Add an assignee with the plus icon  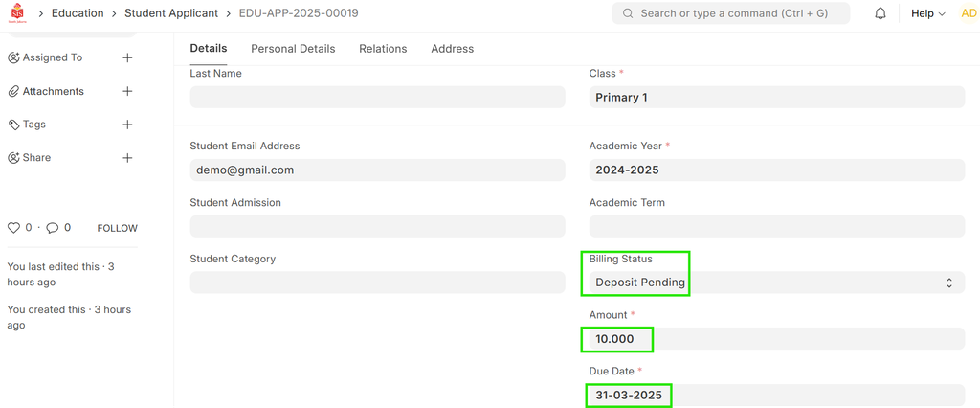click(127, 57)
